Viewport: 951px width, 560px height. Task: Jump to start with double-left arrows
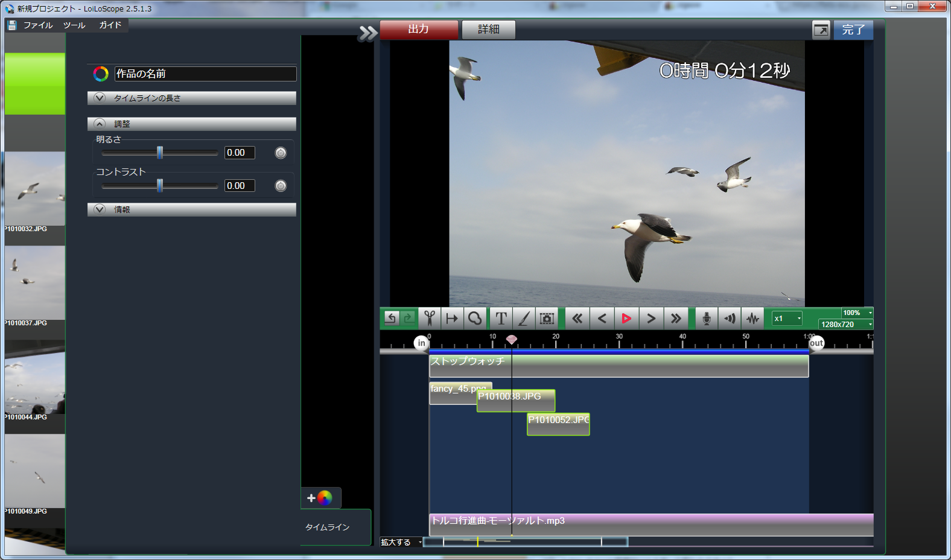click(577, 318)
